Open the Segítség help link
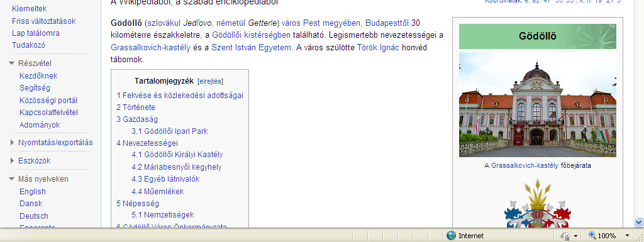The height and width of the screenshot is (242, 644). click(35, 88)
